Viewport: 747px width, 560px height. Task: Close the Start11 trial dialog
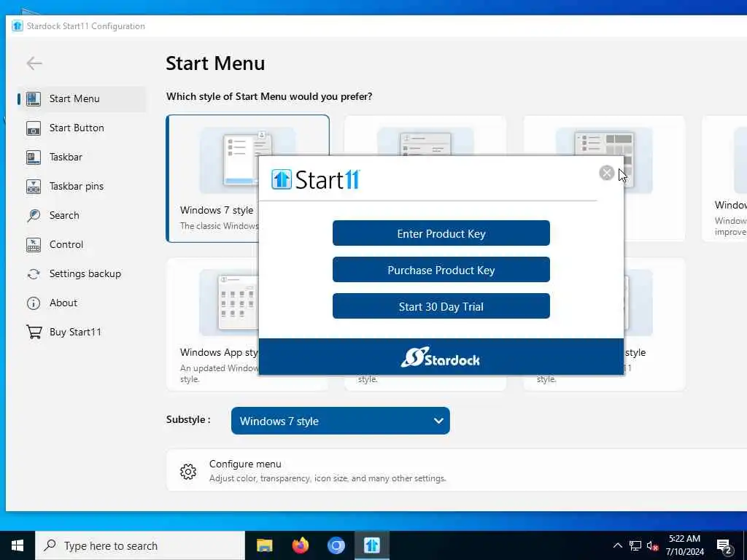click(606, 172)
